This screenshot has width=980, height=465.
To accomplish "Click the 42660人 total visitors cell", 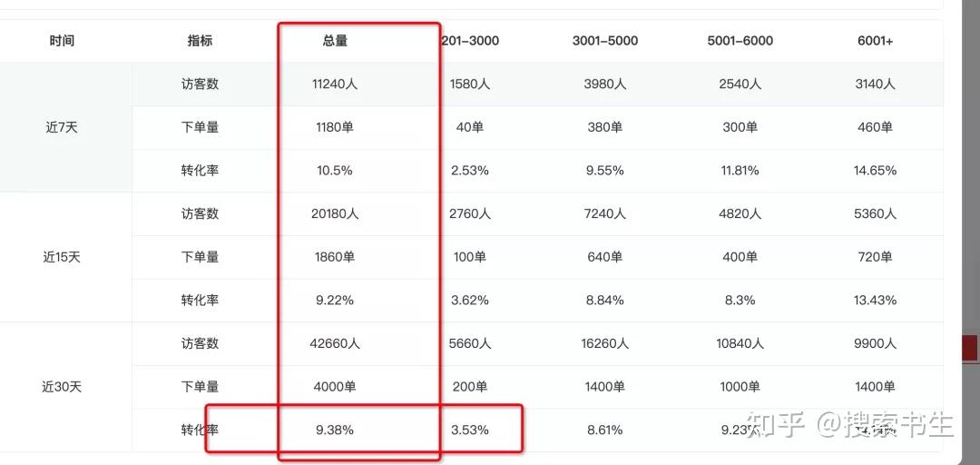I will 335,343.
